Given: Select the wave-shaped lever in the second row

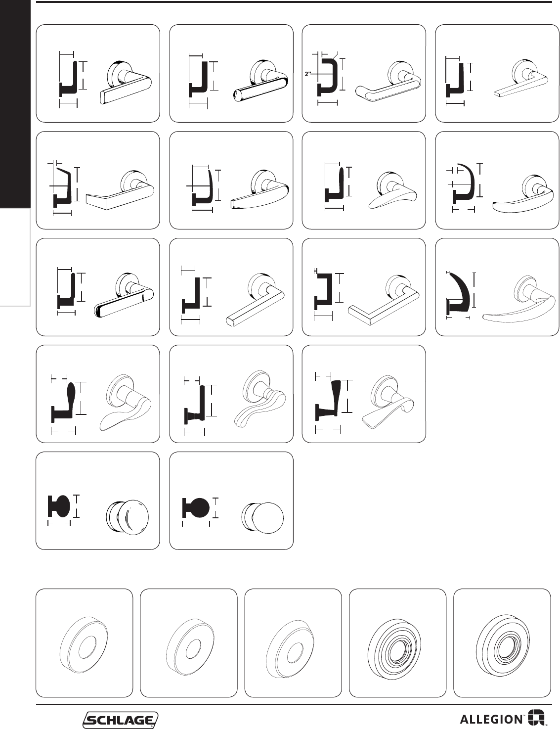Looking at the screenshot, I should [x=364, y=180].
